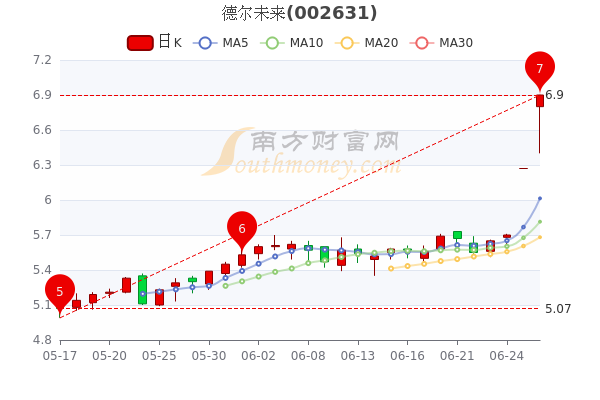Click the red pin marker labeled 7
600x400 pixels.
540,68
